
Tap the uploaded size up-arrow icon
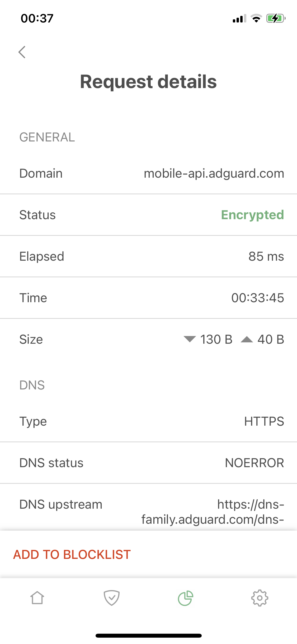(x=247, y=339)
